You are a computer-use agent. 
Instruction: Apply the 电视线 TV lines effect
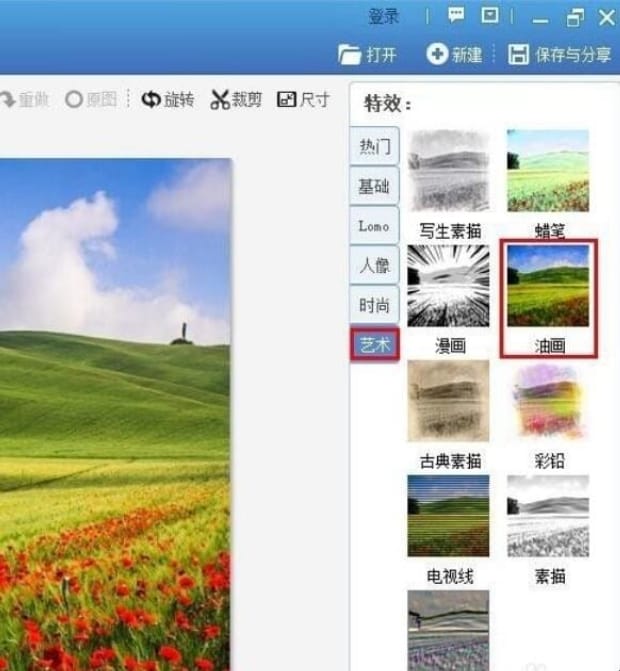(x=449, y=517)
